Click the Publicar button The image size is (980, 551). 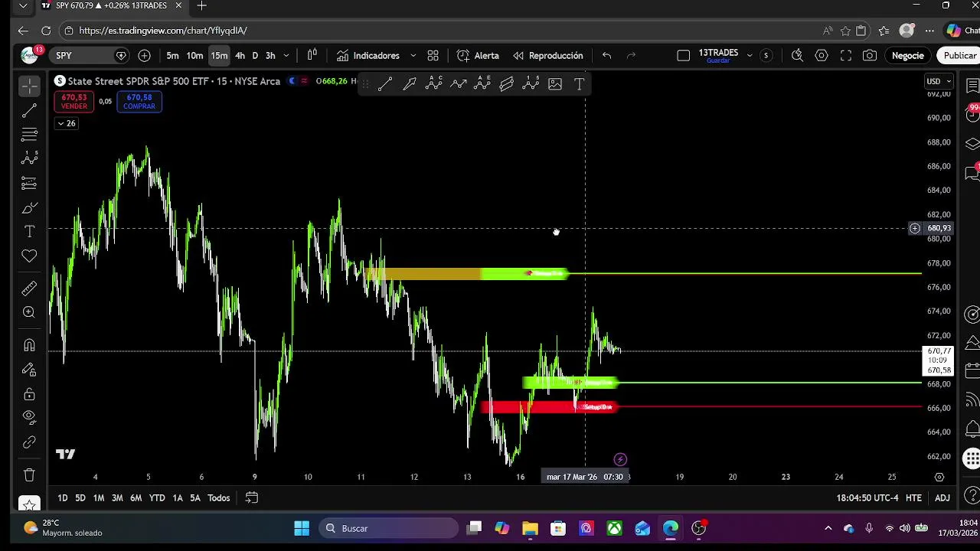pos(959,55)
